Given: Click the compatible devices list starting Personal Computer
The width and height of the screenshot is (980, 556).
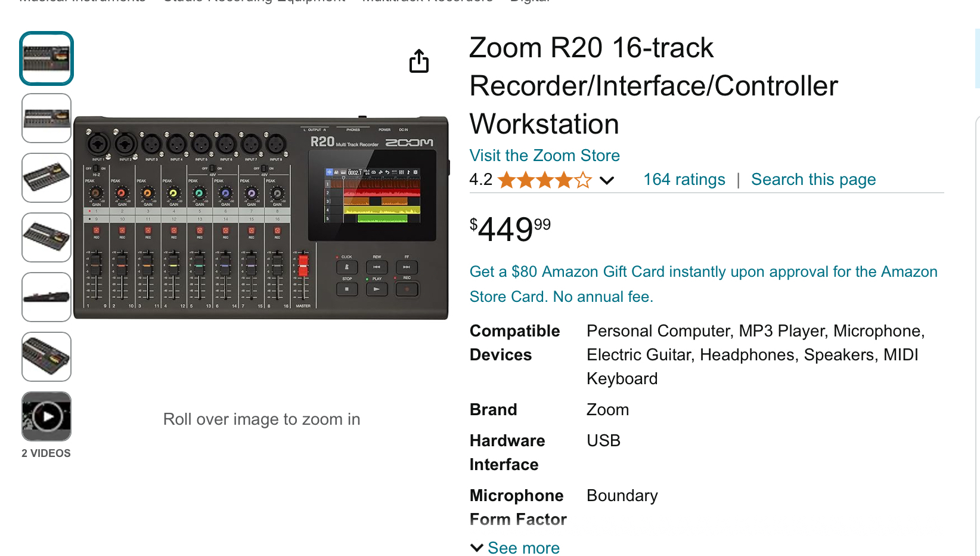Looking at the screenshot, I should click(756, 355).
